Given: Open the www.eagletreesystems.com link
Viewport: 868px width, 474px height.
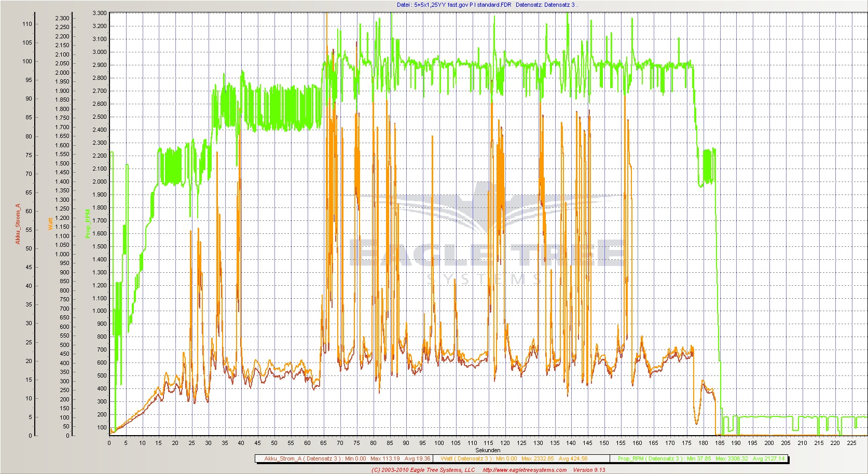Looking at the screenshot, I should point(525,470).
